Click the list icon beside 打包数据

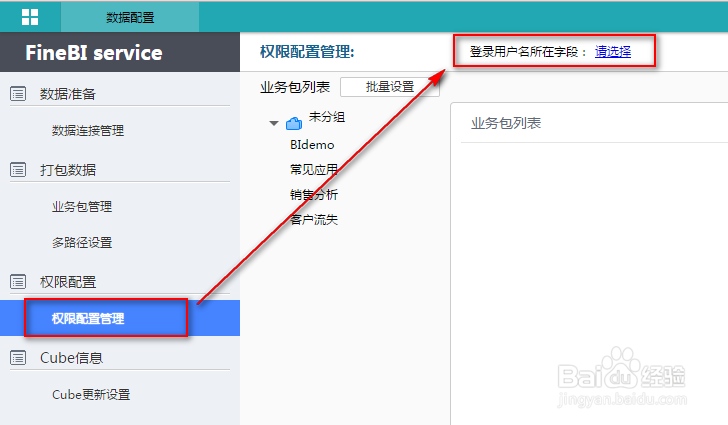18,170
